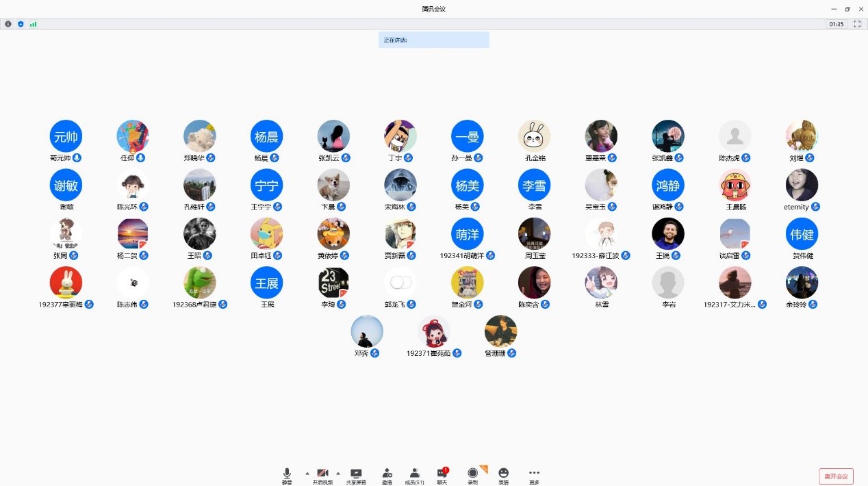Open the 更多 more options menu
Image resolution: width=868 pixels, height=486 pixels.
(534, 474)
